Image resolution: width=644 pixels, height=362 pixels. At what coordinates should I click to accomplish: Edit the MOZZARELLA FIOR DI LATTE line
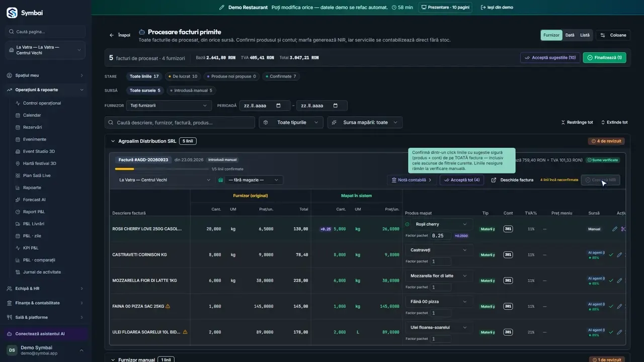(x=619, y=281)
